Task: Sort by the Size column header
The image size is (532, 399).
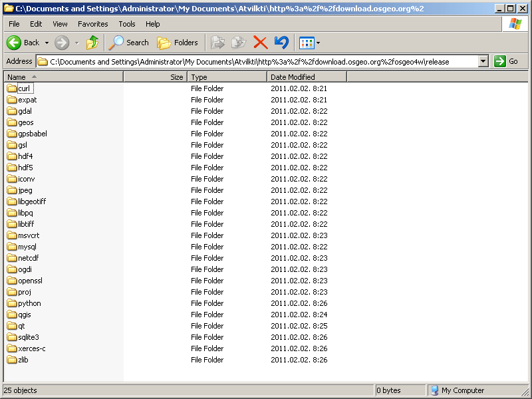Action: [156, 77]
